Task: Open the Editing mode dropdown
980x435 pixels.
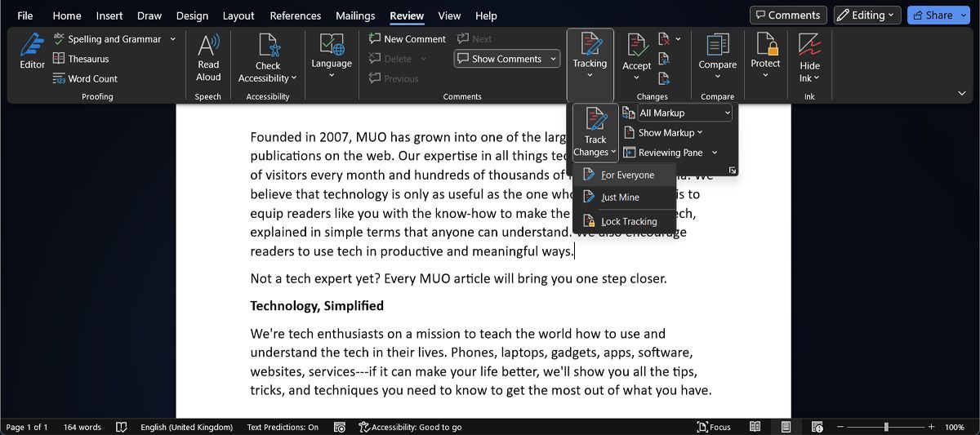Action: coord(866,15)
